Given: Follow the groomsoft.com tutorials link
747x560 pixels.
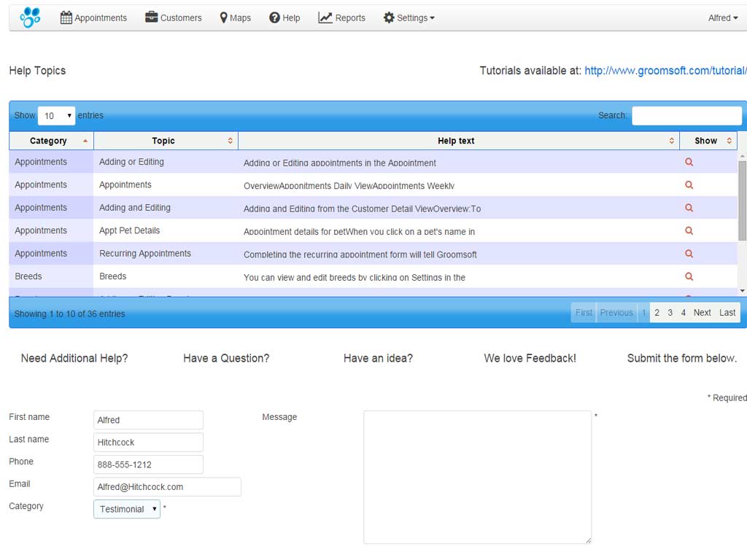Looking at the screenshot, I should click(x=665, y=70).
